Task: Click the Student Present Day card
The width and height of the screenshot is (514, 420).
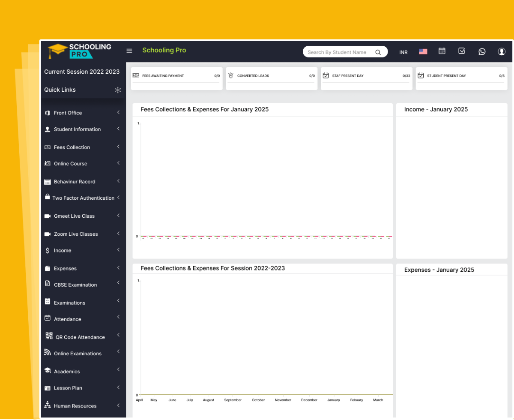Action: click(461, 78)
